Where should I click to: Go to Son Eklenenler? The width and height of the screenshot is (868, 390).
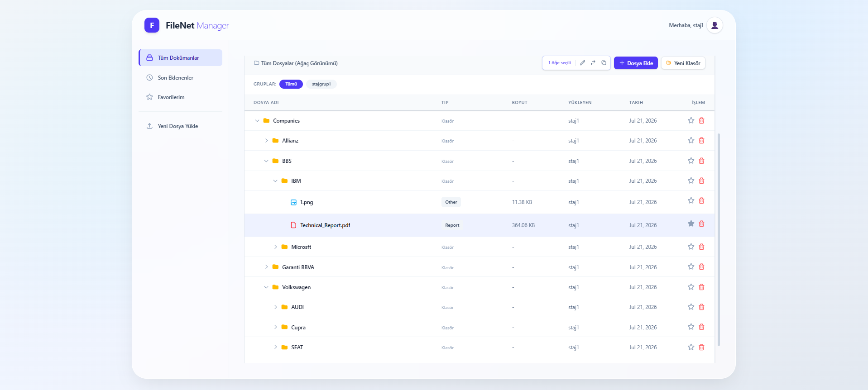point(181,78)
